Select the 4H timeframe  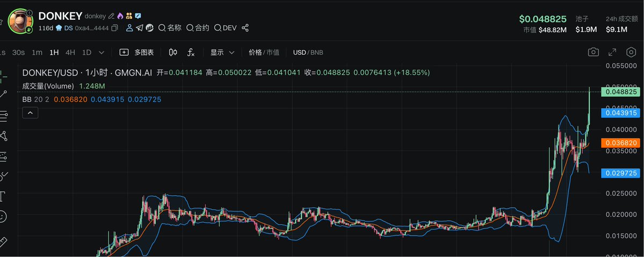(x=70, y=53)
